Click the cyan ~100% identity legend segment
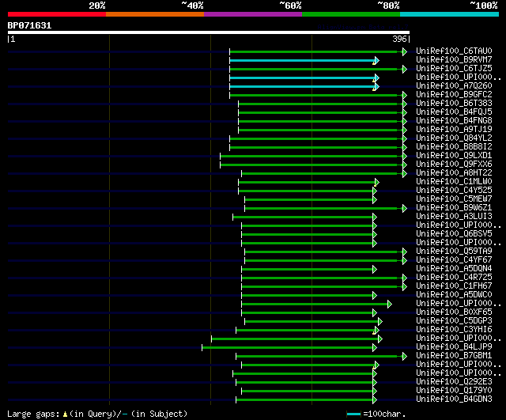This screenshot has width=506, height=420. 450,14
